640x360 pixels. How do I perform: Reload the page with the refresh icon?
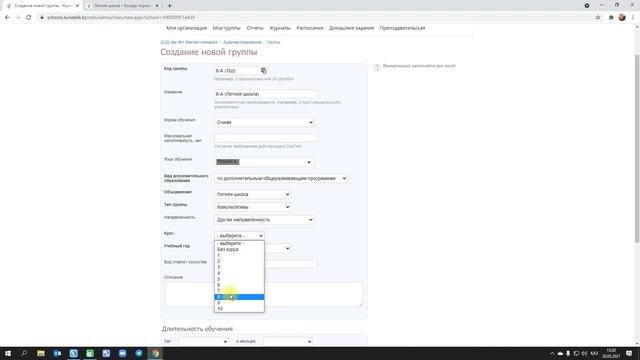click(29, 18)
